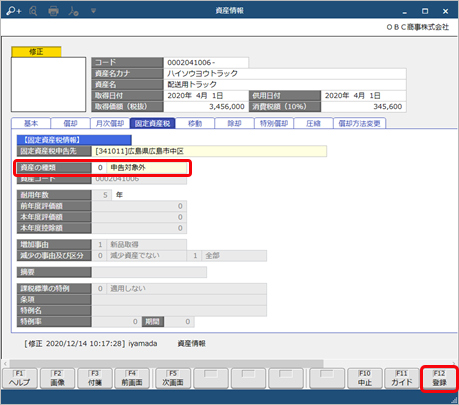
Task: Click the F2 画像 button
Action: pos(57,378)
